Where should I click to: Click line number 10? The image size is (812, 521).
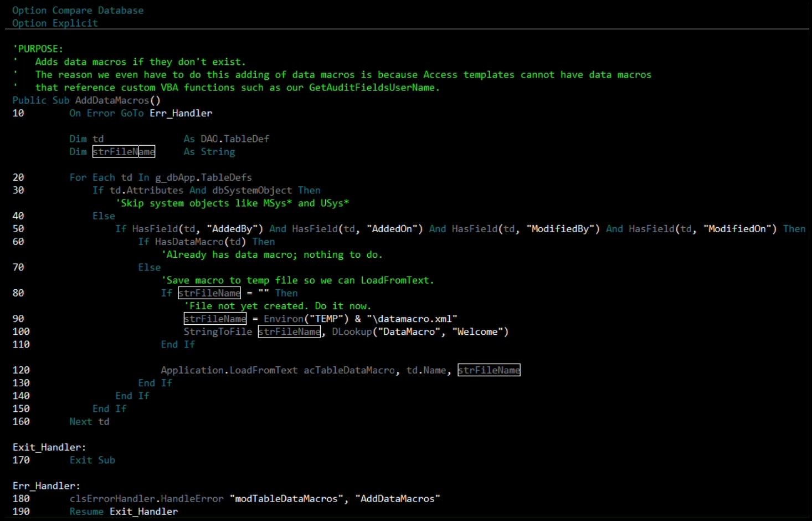point(18,113)
